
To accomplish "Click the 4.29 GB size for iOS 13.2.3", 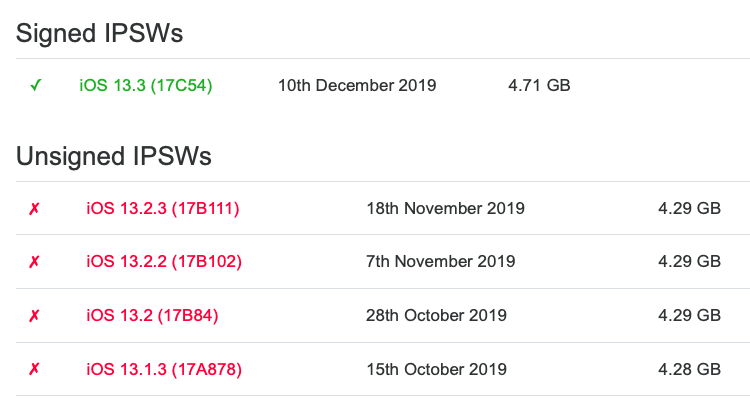I will click(x=689, y=209).
